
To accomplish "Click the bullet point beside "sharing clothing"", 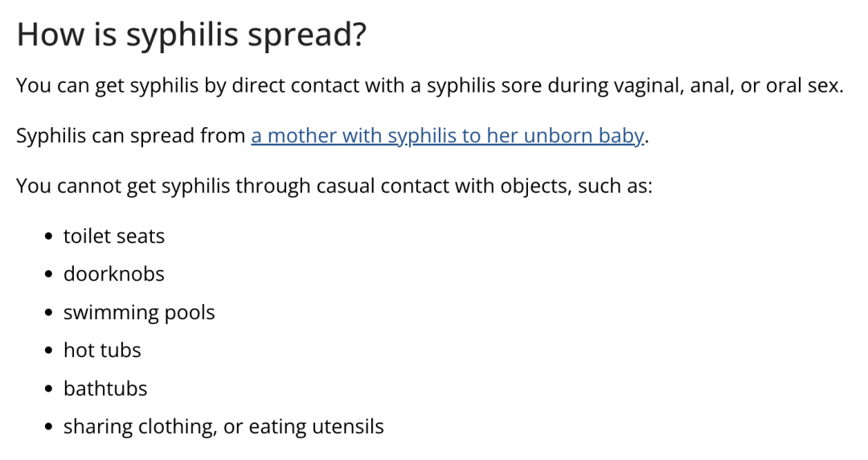I will [50, 427].
